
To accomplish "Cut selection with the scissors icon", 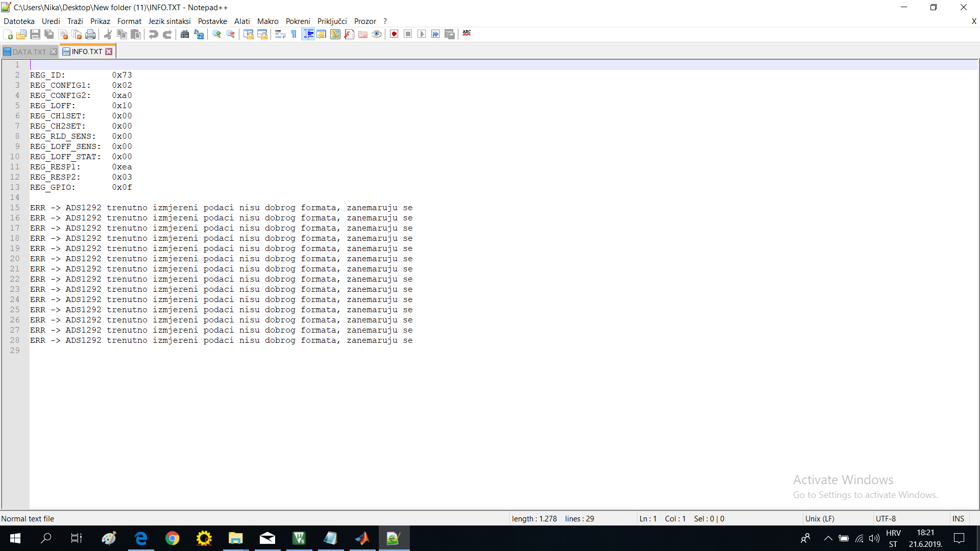I will click(x=108, y=34).
